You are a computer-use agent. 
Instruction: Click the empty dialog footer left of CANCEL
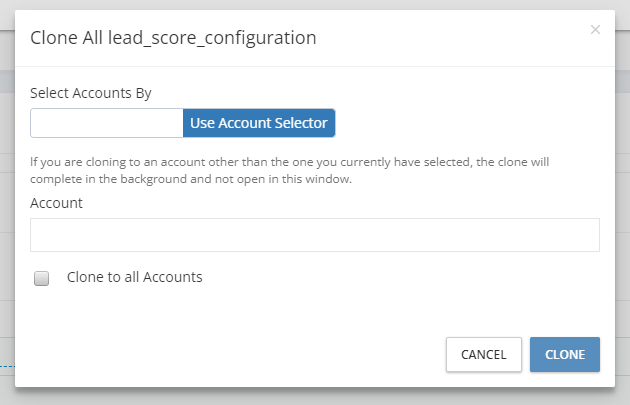pyautogui.click(x=229, y=354)
